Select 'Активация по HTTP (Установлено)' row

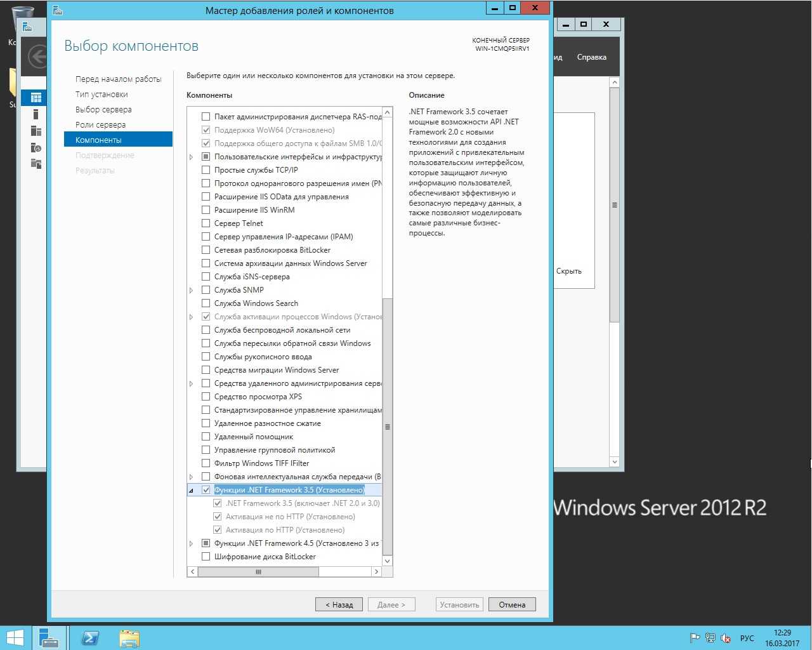[285, 530]
